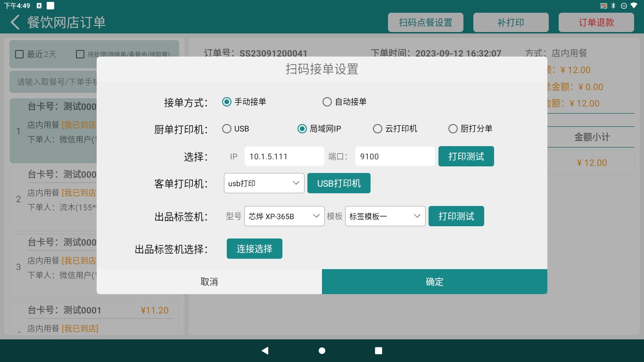Click the 端口 field showing 9100
644x362 pixels.
[395, 156]
